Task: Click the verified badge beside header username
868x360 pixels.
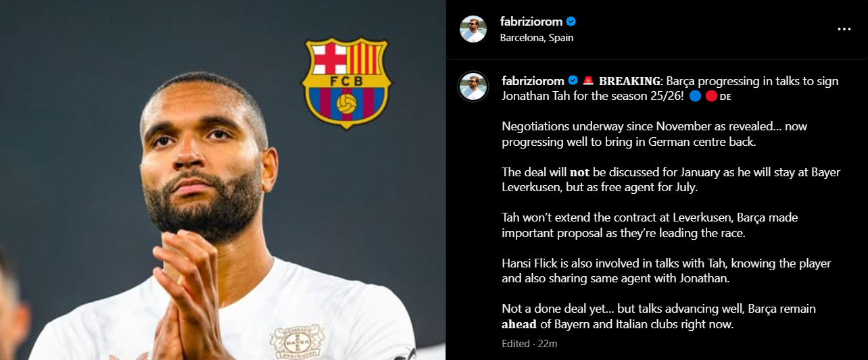Action: [571, 22]
